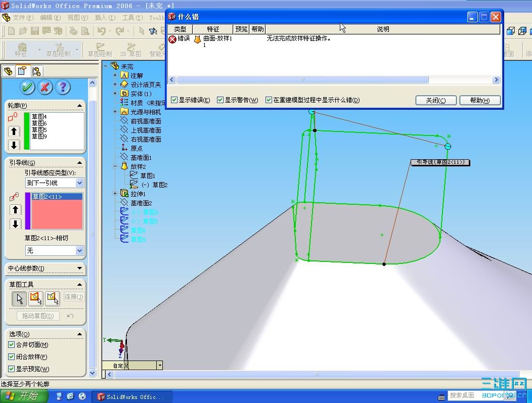Move guide curve up in 引导线 list
532x403 pixels.
tap(15, 210)
